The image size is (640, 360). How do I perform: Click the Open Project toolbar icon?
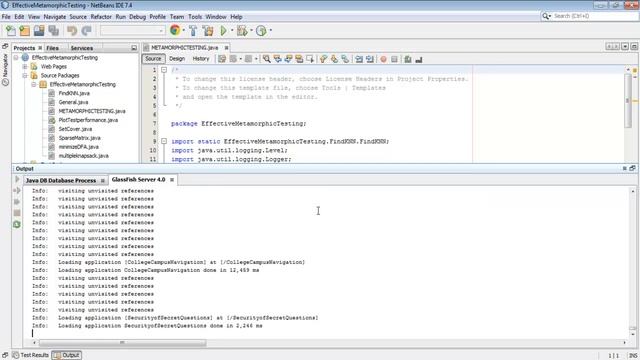pyautogui.click(x=39, y=31)
